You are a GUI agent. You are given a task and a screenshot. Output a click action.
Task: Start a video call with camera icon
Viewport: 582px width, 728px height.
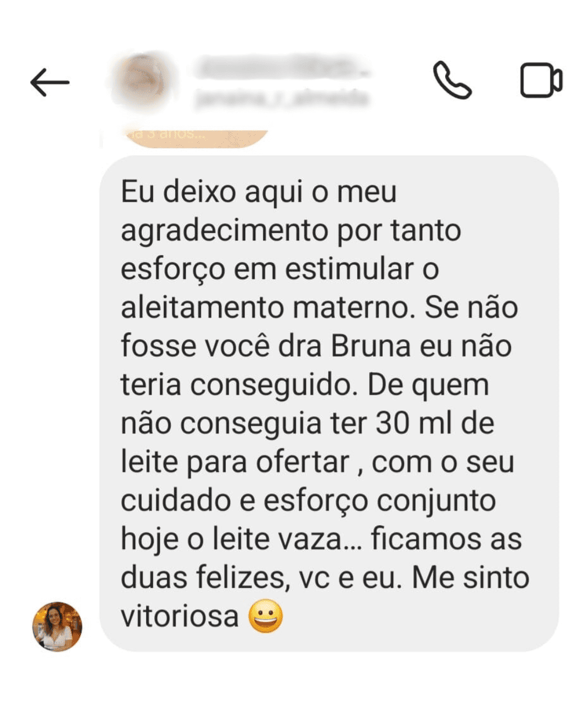pos(541,80)
